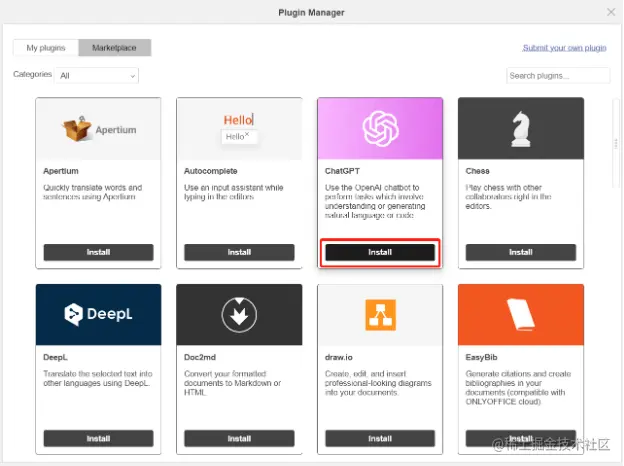Viewport: 624px width, 466px height.
Task: Click the plugin list scrollbar
Action: click(616, 143)
